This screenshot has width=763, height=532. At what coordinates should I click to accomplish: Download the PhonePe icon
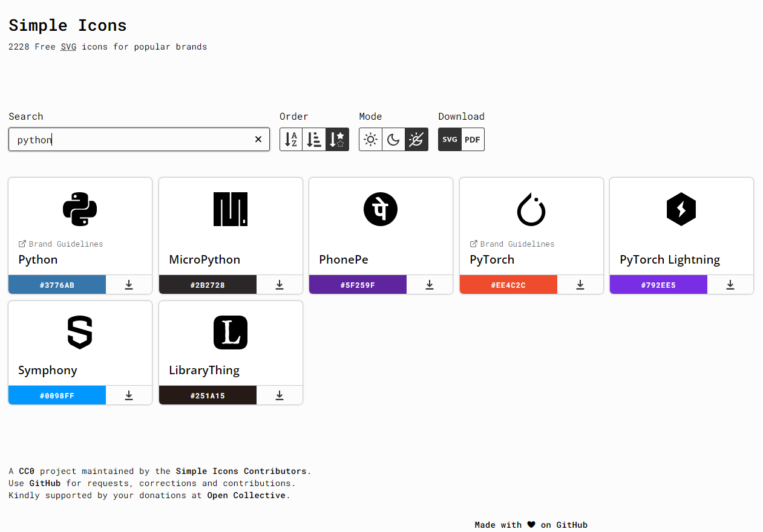pyautogui.click(x=430, y=285)
